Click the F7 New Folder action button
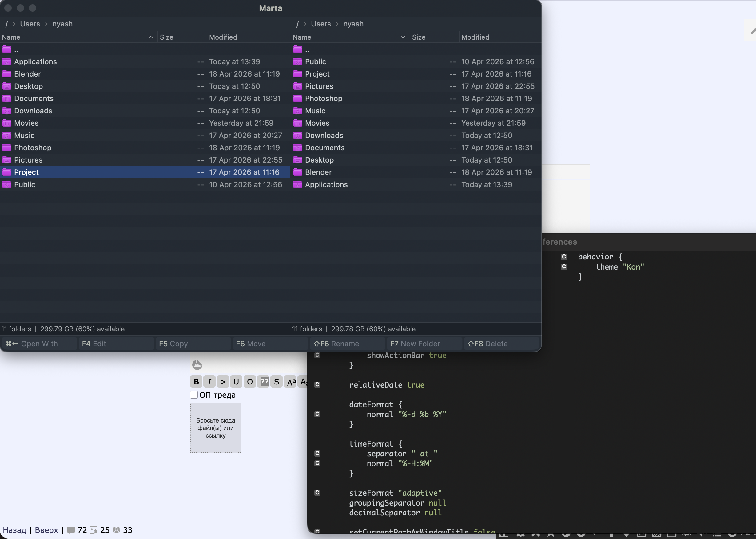This screenshot has width=756, height=539. pyautogui.click(x=424, y=344)
